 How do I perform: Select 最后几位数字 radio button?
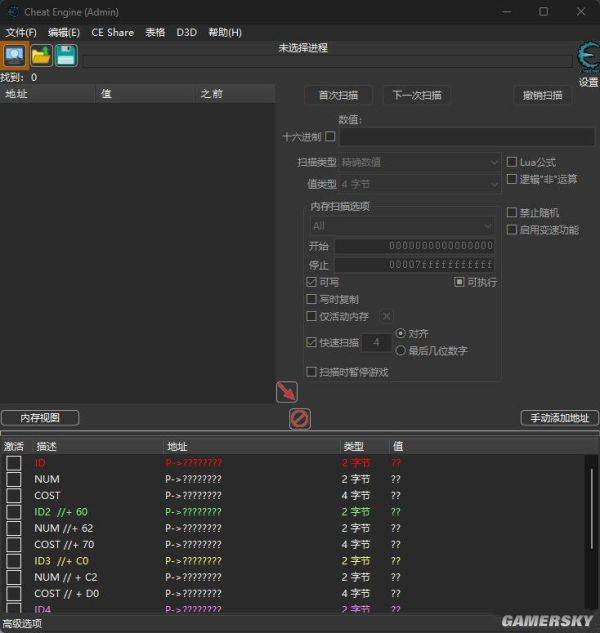[400, 350]
